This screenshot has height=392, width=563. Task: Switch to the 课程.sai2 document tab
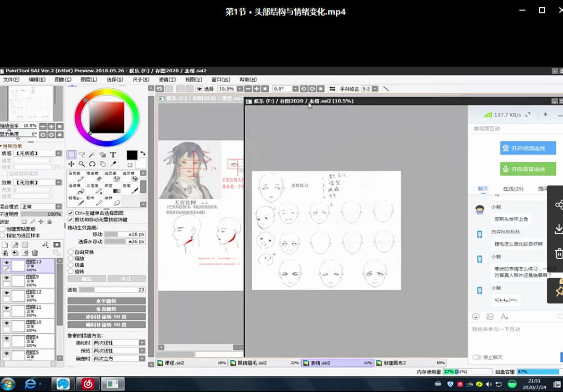(x=192, y=363)
